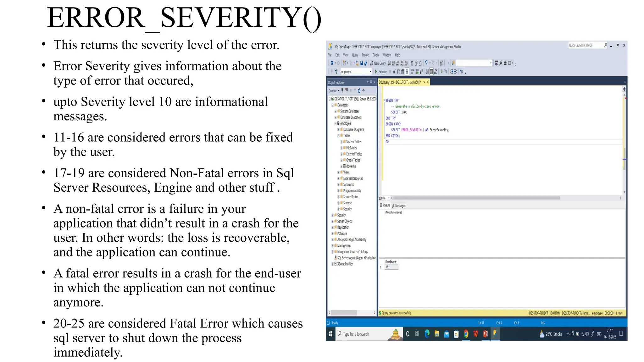Image resolution: width=644 pixels, height=362 pixels.
Task: Open the Window menu
Action: [x=387, y=55]
